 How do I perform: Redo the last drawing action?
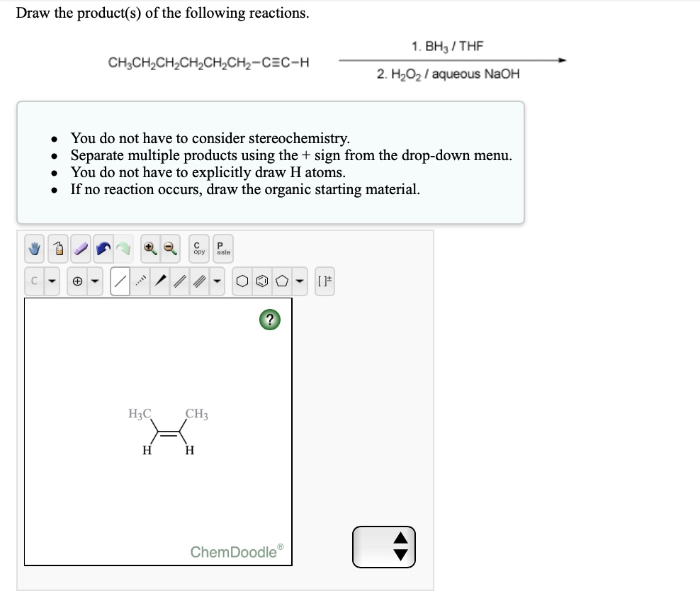click(x=124, y=249)
